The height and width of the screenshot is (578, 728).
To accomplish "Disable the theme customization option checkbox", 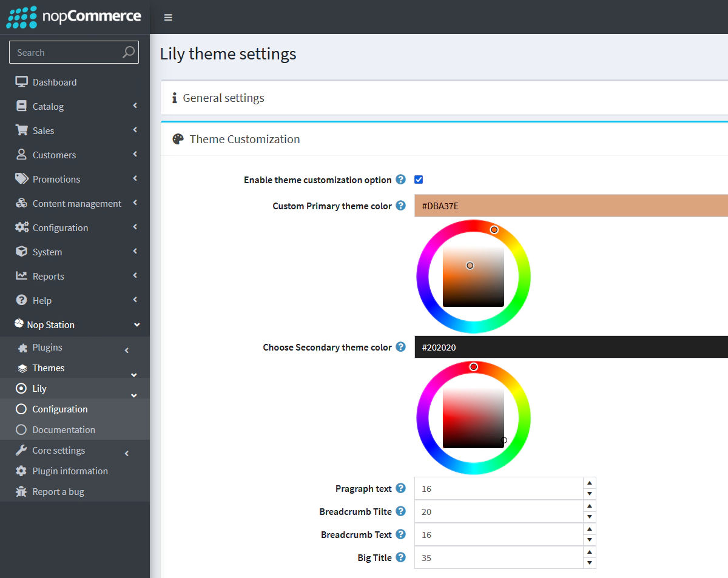I will [x=419, y=180].
